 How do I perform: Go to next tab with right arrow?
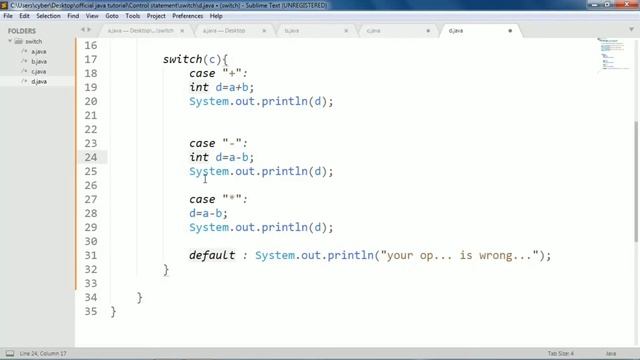89,30
